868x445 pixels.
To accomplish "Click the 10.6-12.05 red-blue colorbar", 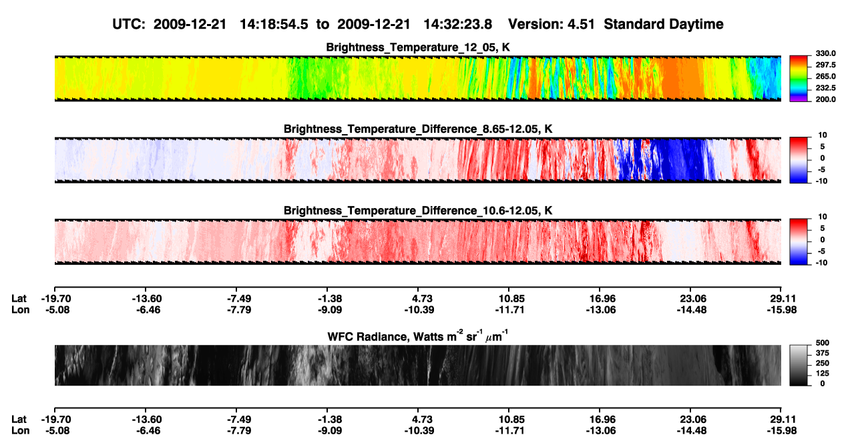I will click(799, 241).
